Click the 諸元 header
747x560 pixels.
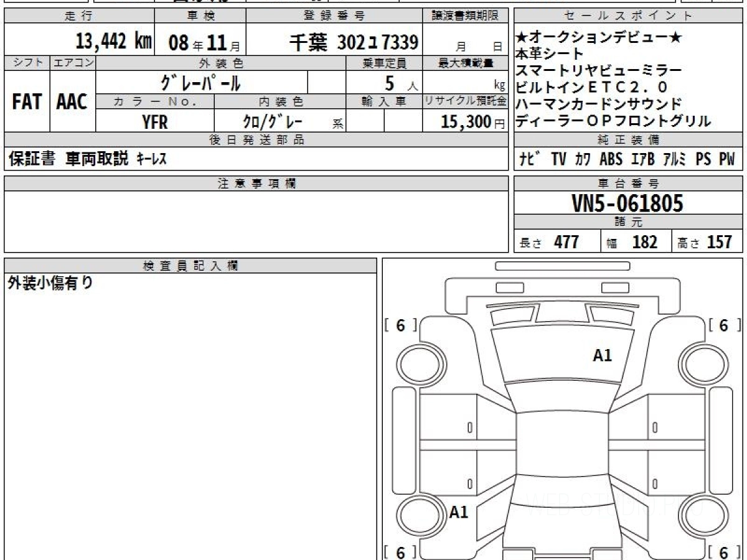(629, 222)
